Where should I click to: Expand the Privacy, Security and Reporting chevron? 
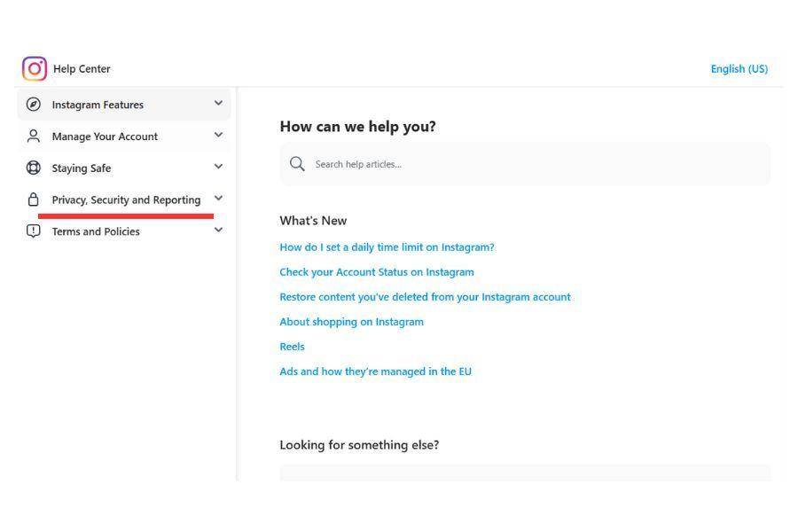(x=218, y=198)
